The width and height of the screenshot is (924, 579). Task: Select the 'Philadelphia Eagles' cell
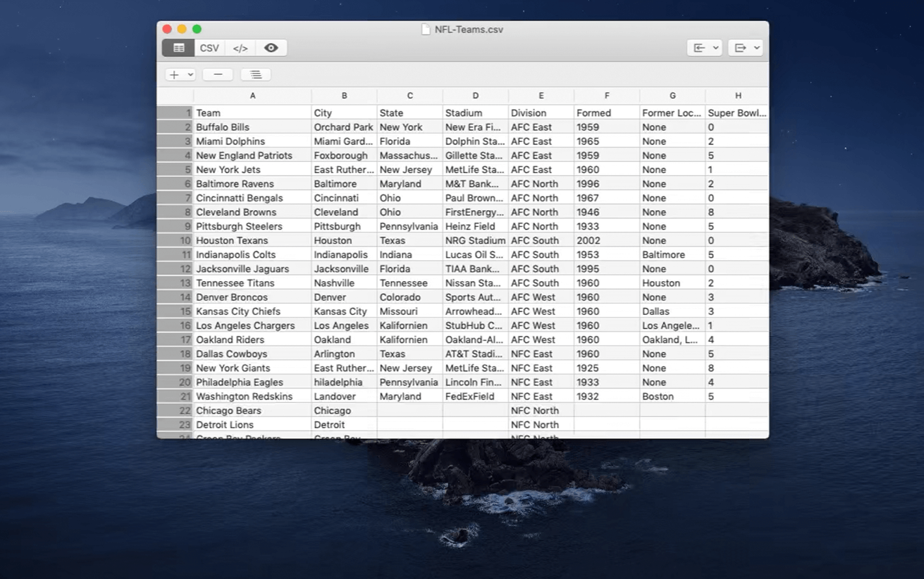252,382
